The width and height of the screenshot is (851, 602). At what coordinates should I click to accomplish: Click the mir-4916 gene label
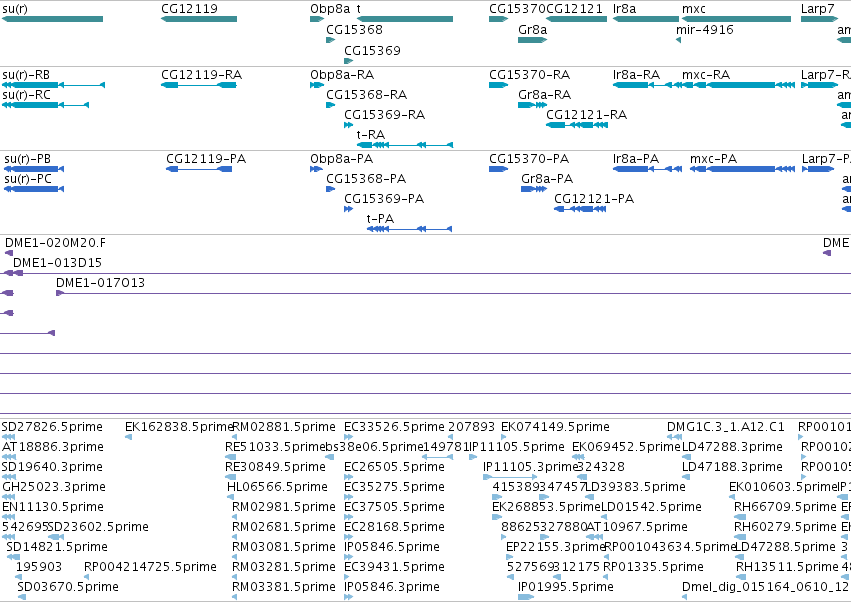704,29
